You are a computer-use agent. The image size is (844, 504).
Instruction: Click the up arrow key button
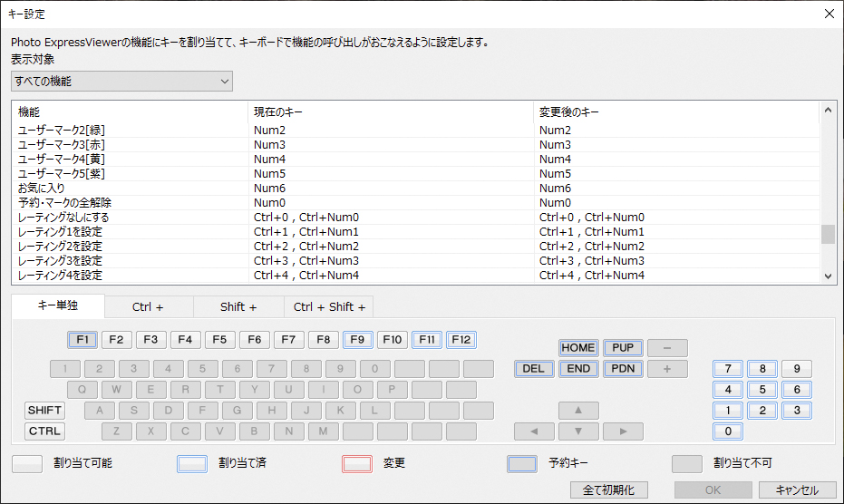[578, 411]
